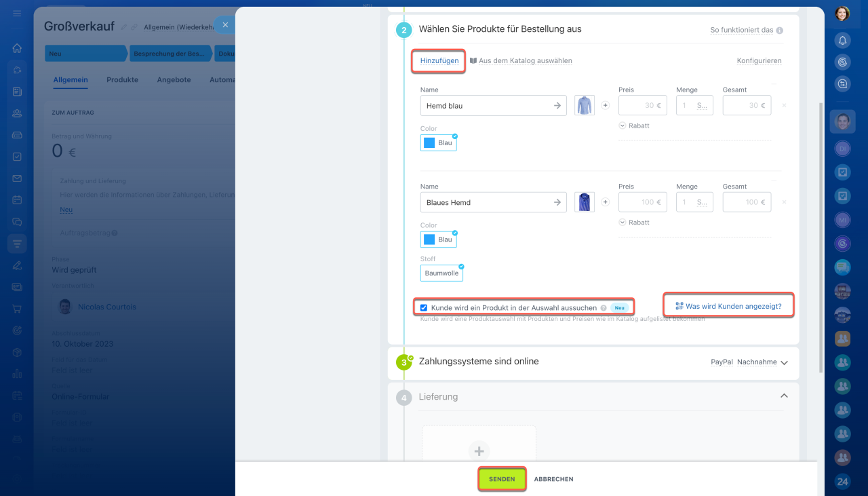Open unit dropdown for Blaues Hemd quantity

click(703, 202)
